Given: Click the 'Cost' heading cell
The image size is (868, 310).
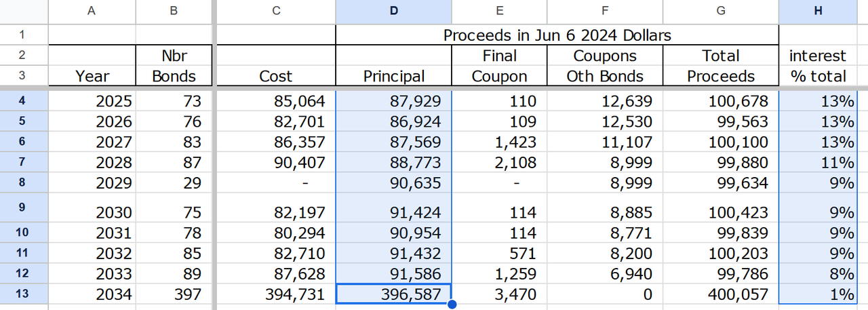Looking at the screenshot, I should pos(275,76).
